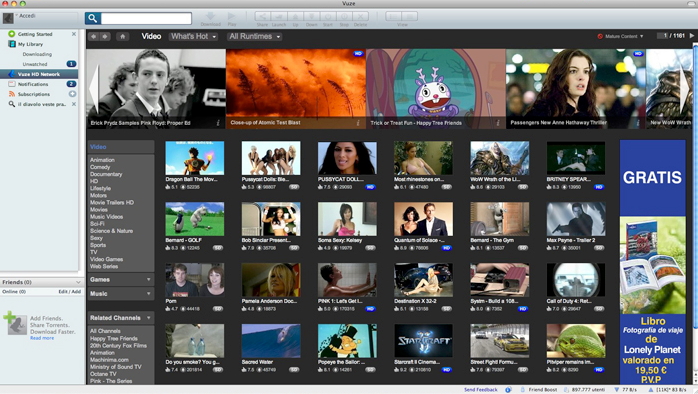The image size is (698, 394).
Task: Click the Read more link
Action: pos(42,338)
